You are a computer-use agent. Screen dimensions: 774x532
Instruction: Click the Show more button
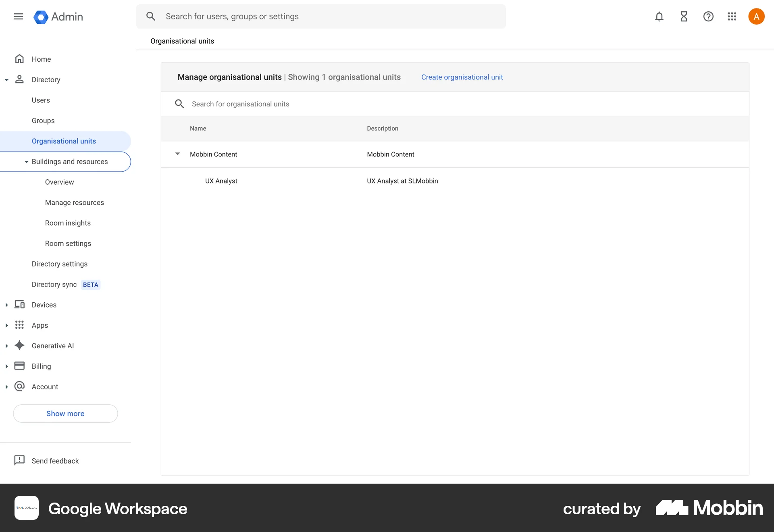[65, 414]
